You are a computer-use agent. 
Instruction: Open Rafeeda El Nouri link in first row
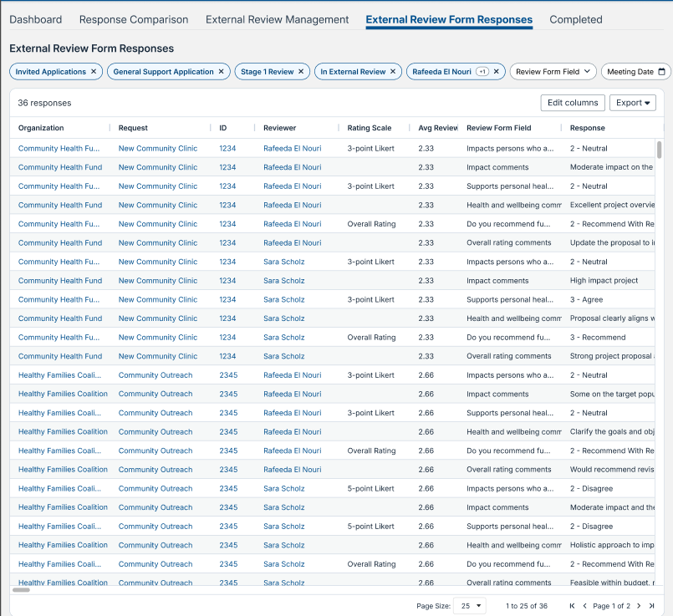point(293,149)
